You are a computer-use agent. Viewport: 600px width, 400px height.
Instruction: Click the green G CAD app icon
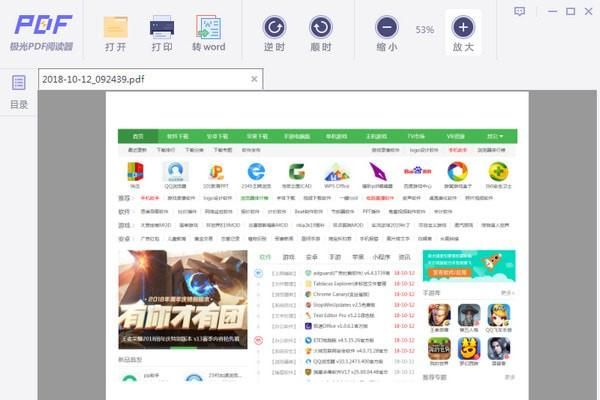[297, 171]
